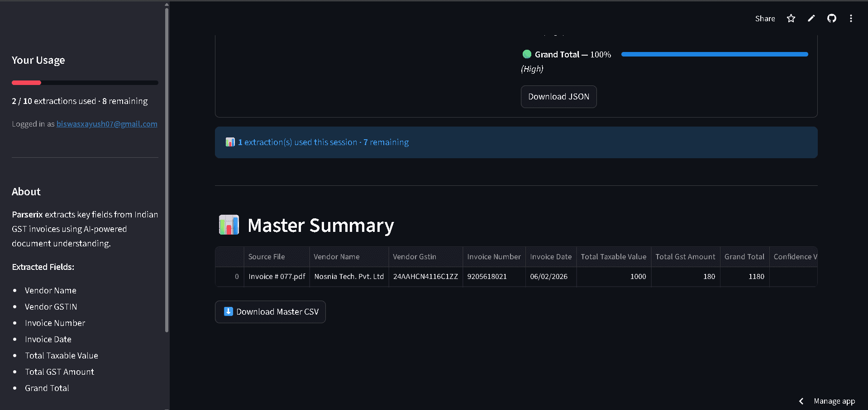Click the red usage progress bar under Your Usage

coord(26,82)
